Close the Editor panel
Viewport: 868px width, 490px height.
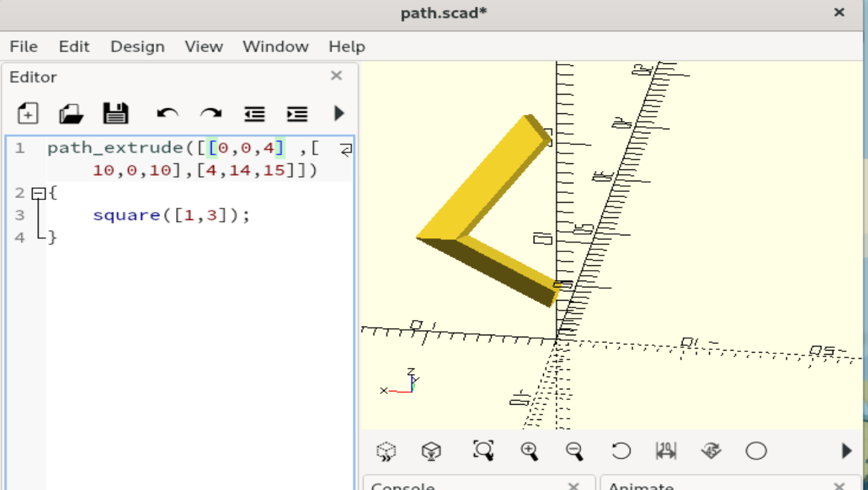pyautogui.click(x=336, y=76)
